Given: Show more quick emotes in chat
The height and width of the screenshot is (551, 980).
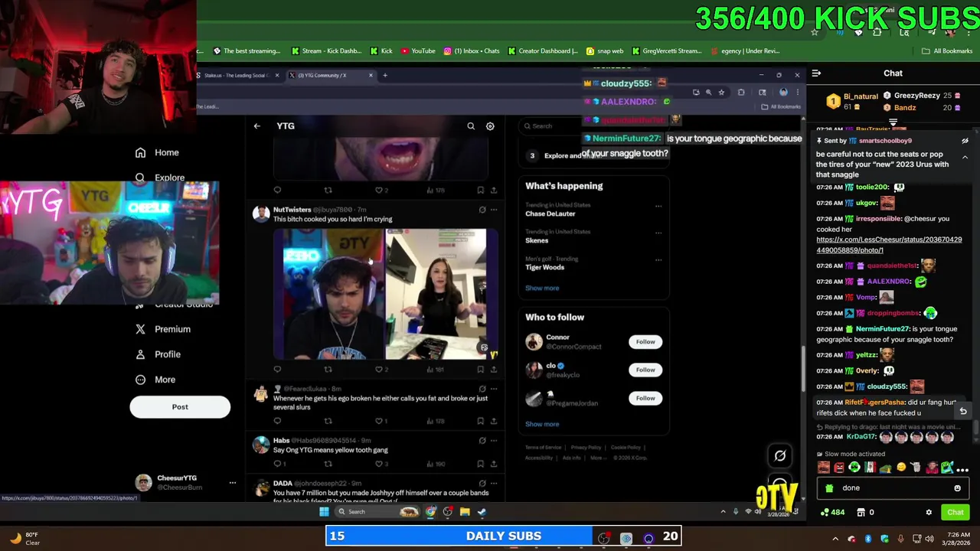Looking at the screenshot, I should point(962,468).
